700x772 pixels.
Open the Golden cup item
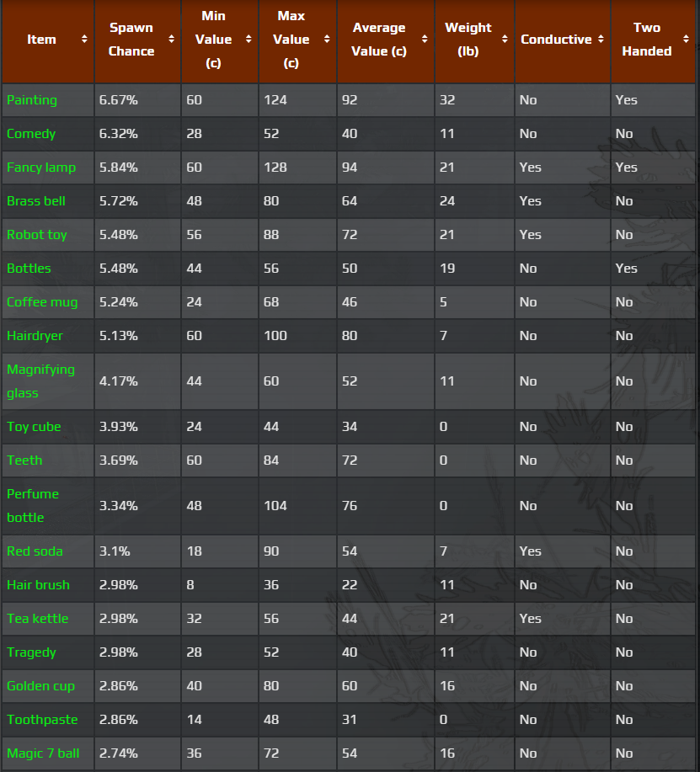[x=40, y=686]
